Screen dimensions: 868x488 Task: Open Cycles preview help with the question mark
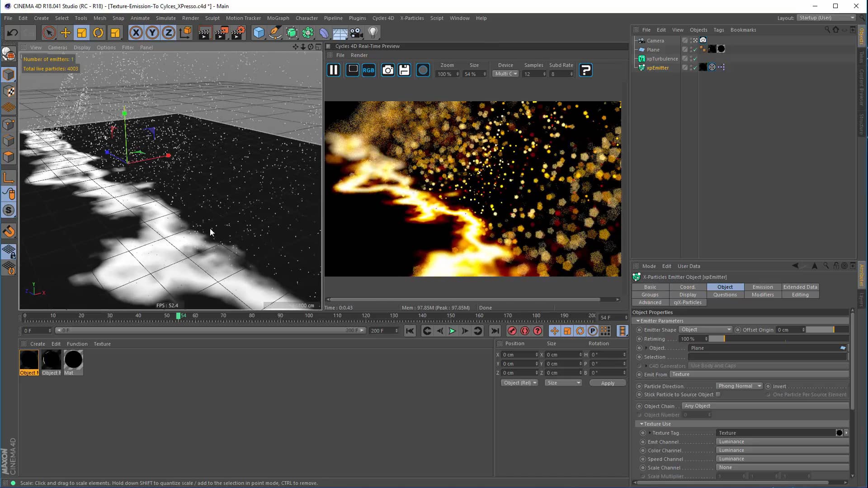pyautogui.click(x=585, y=70)
